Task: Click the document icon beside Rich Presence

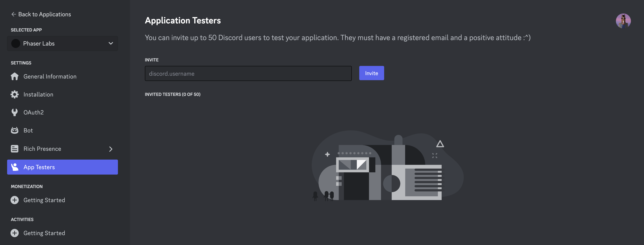Action: (x=14, y=149)
